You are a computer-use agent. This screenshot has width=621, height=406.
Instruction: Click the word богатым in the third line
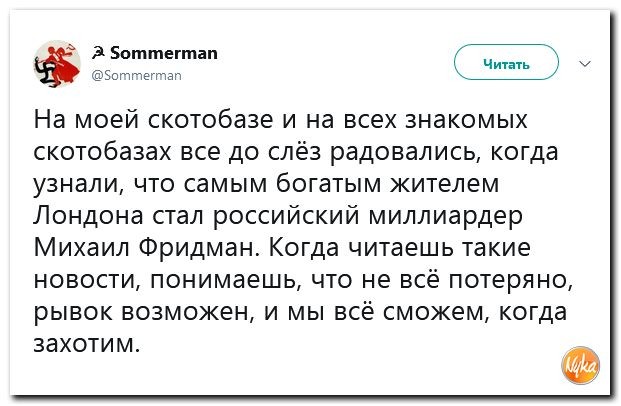pyautogui.click(x=328, y=184)
